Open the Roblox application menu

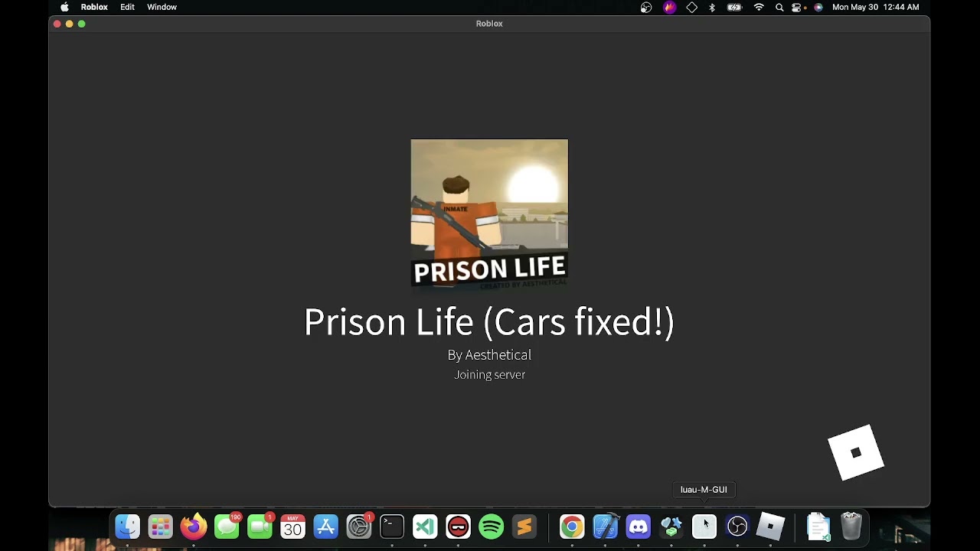coord(94,7)
